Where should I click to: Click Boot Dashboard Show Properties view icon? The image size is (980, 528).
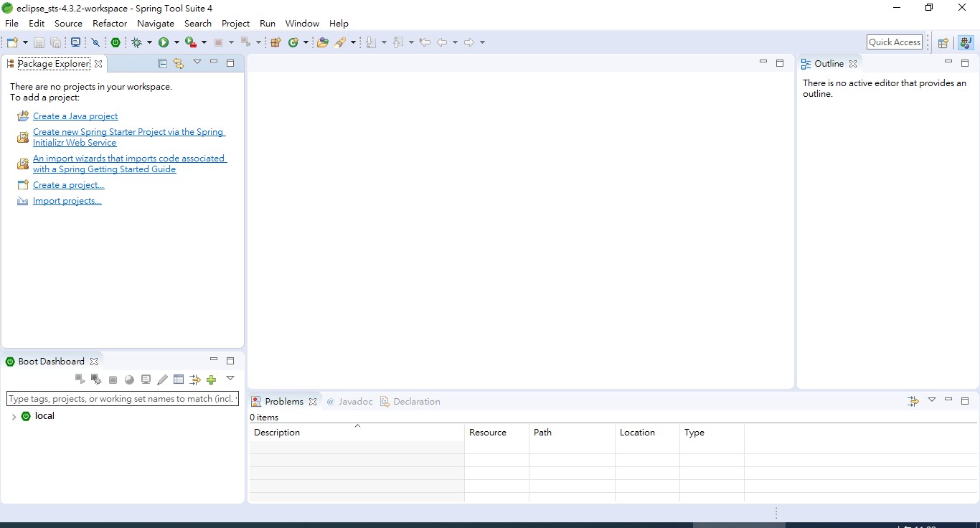179,379
